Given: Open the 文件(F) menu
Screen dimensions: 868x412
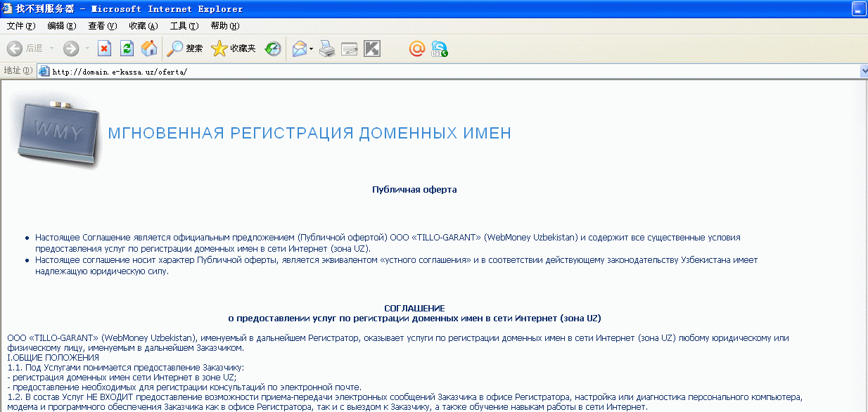Looking at the screenshot, I should coord(20,26).
